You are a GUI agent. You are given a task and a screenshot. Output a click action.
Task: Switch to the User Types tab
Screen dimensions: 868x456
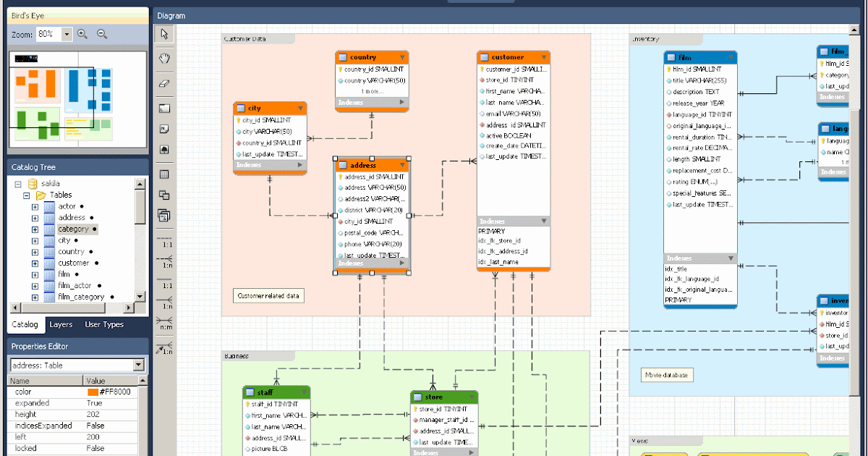(x=104, y=325)
